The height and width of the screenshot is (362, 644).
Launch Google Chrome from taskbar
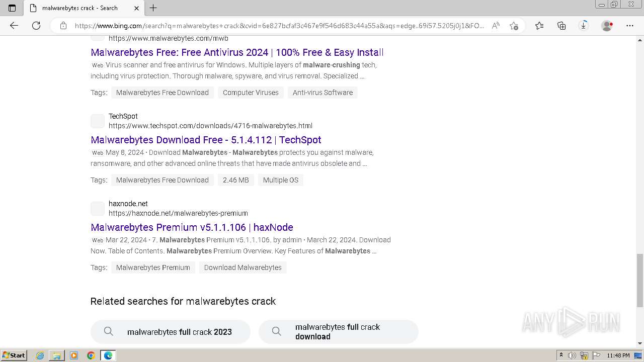click(x=91, y=355)
